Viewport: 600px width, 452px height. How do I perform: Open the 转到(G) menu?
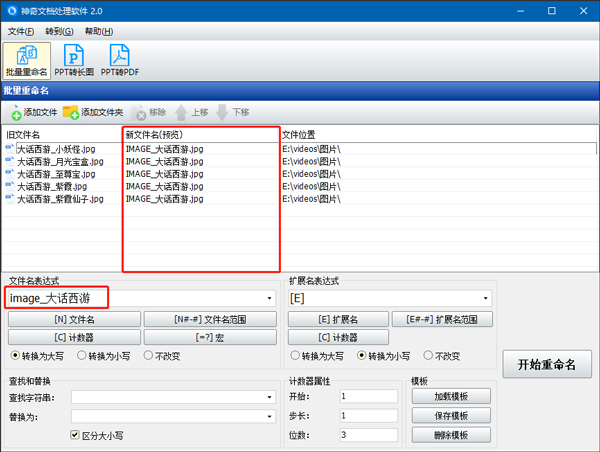click(x=59, y=31)
